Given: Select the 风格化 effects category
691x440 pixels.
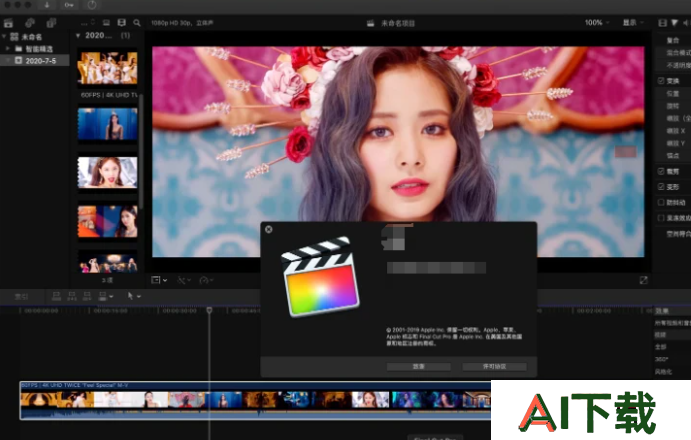Looking at the screenshot, I should click(663, 372).
